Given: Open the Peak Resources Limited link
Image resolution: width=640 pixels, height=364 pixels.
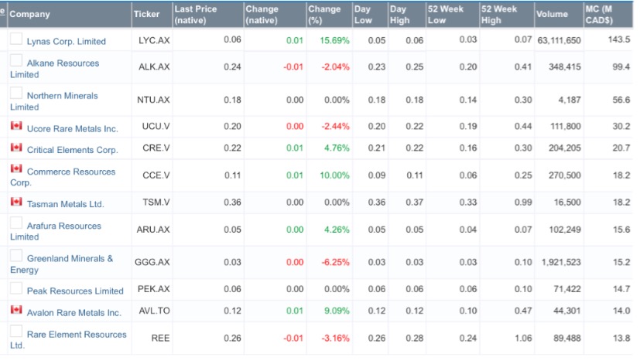Looking at the screenshot, I should click(x=75, y=291).
